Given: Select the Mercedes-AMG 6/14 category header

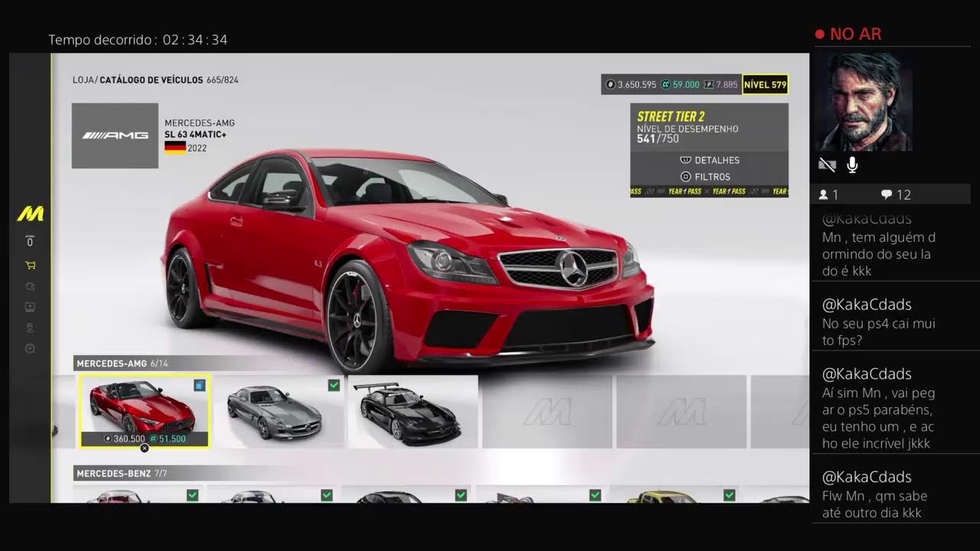Looking at the screenshot, I should click(122, 364).
